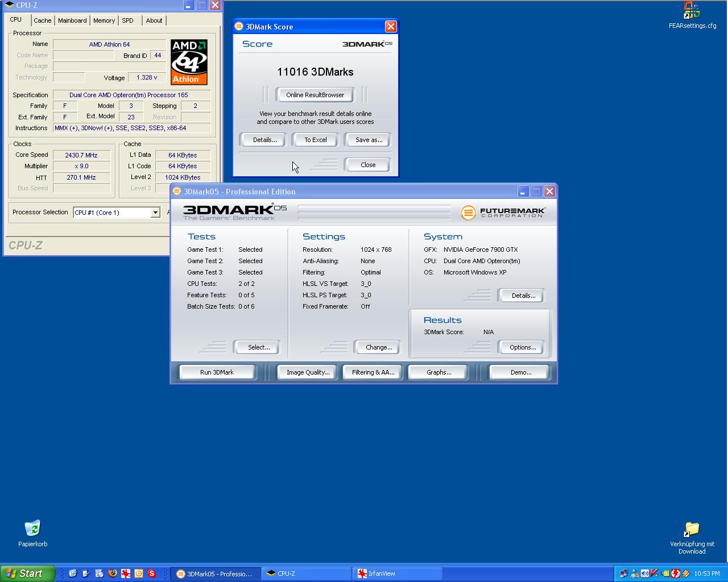This screenshot has height=582, width=728.
Task: Open the Verknüpfung mit Download folder shortcut
Action: tap(692, 529)
